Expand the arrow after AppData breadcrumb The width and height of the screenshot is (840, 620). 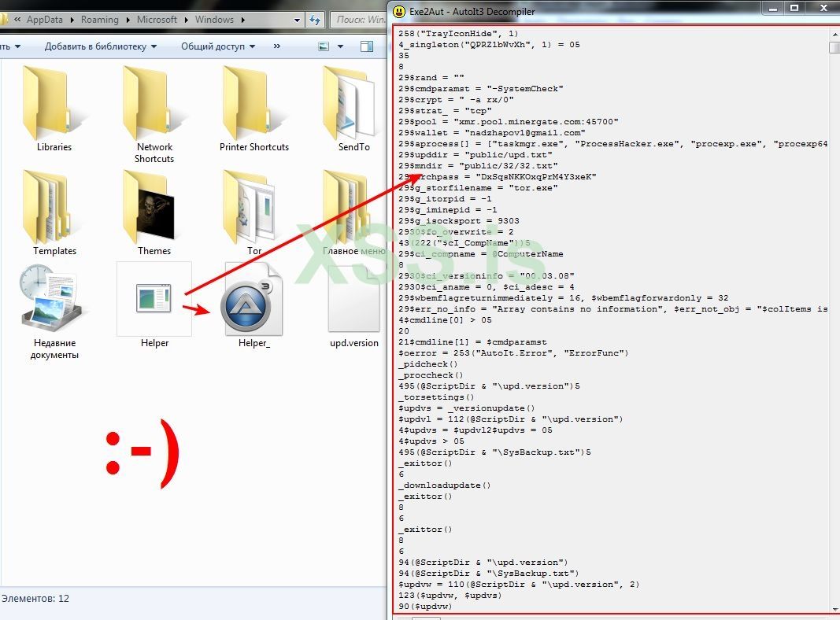click(x=72, y=20)
